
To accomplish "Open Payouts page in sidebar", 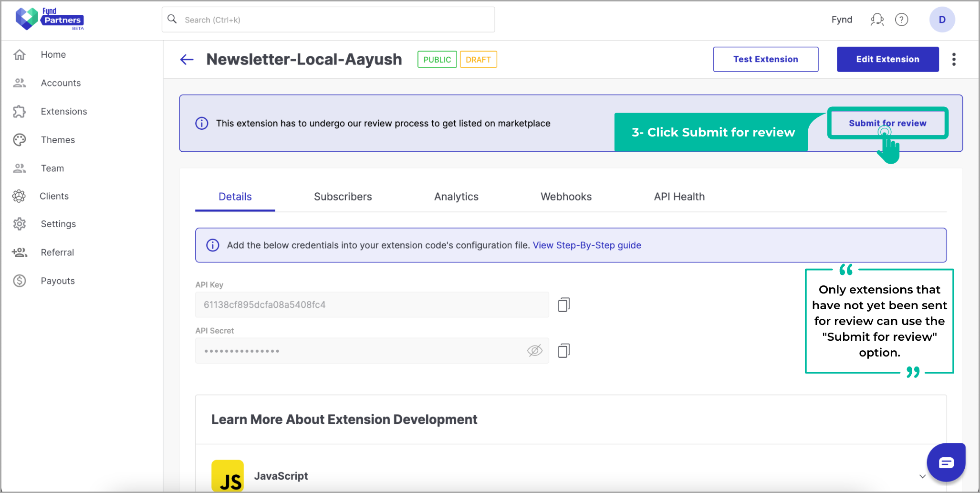I will tap(58, 281).
